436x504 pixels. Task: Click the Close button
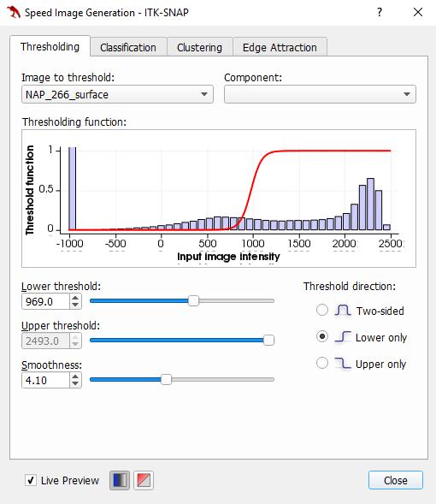(396, 480)
